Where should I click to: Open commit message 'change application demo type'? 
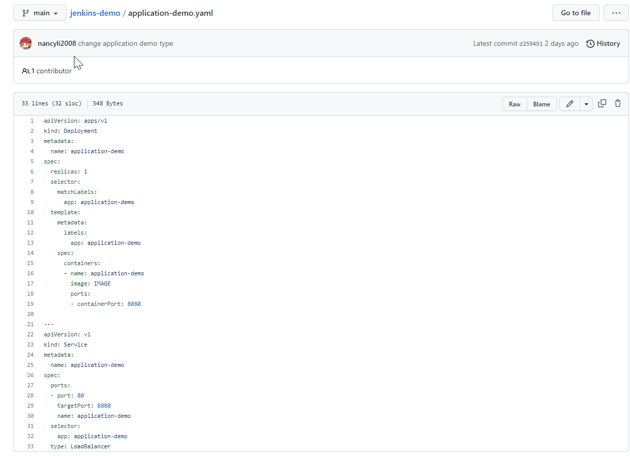click(125, 43)
